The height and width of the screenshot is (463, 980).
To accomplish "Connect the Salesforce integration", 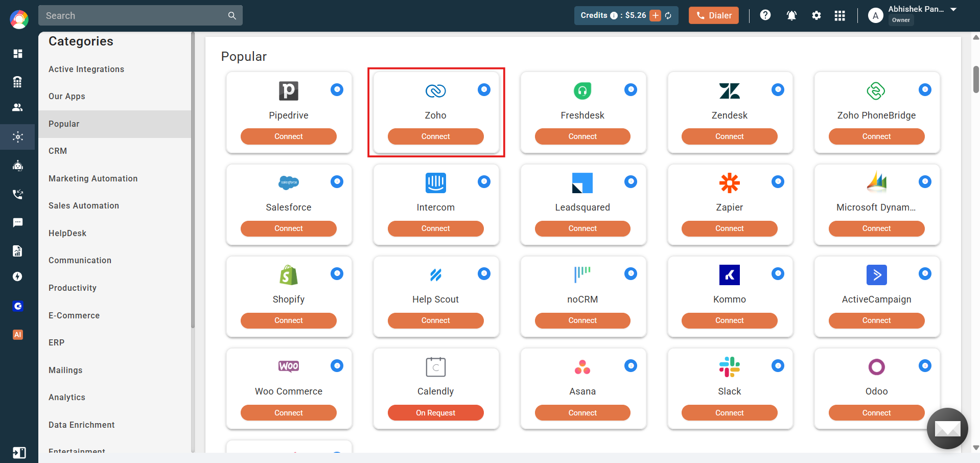I will (289, 228).
